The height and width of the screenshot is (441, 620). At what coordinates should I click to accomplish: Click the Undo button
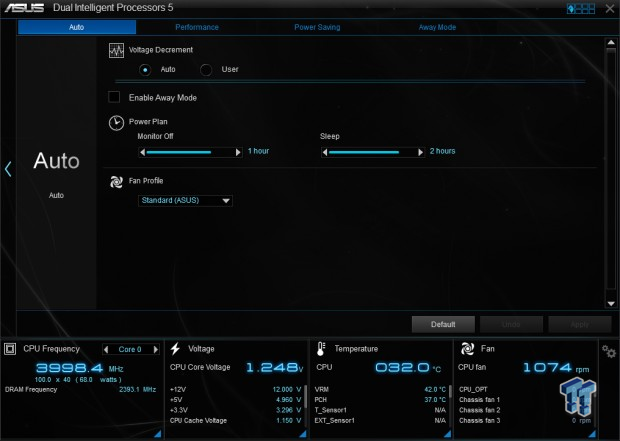[x=511, y=324]
